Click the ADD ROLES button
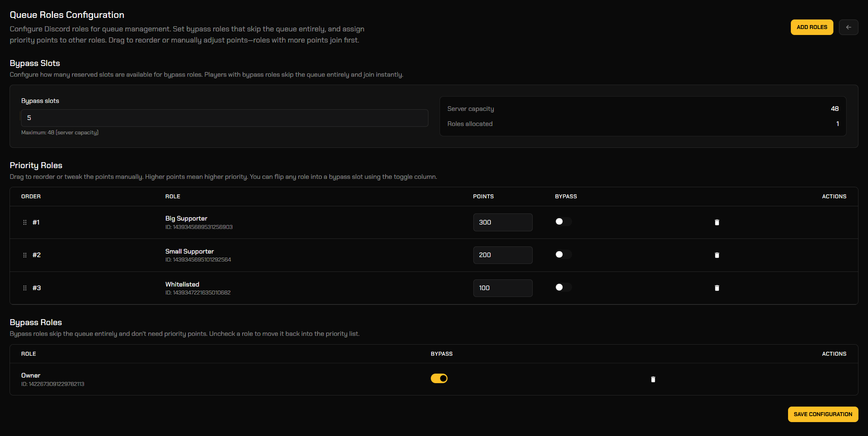The height and width of the screenshot is (436, 868). [x=812, y=27]
